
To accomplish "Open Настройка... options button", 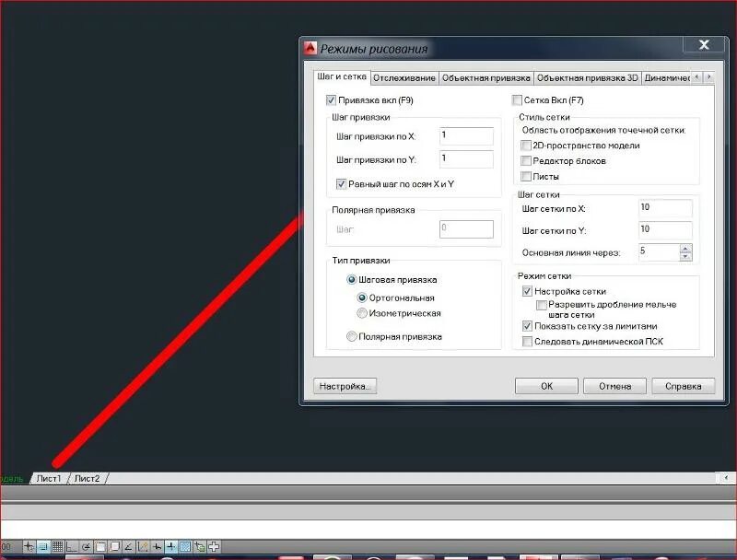I will 345,386.
